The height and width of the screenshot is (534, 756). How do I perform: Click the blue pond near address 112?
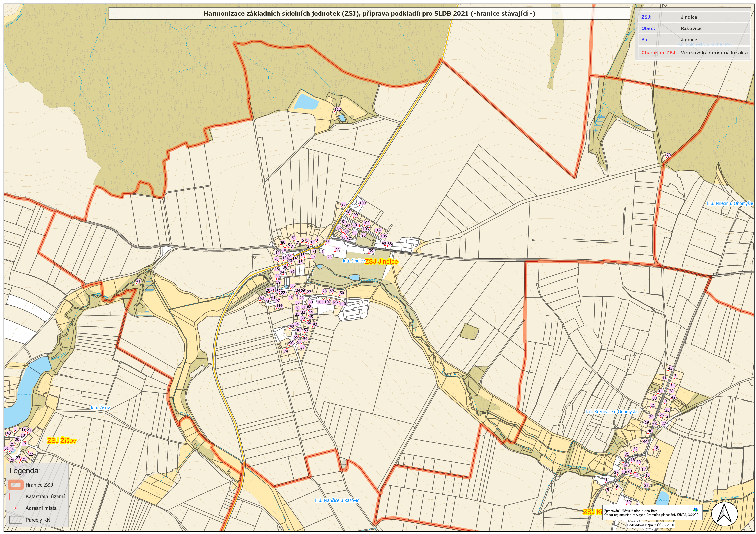306,102
